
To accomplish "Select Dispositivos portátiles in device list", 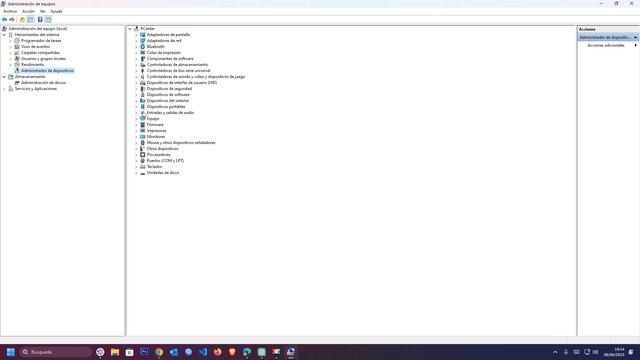I will point(166,107).
